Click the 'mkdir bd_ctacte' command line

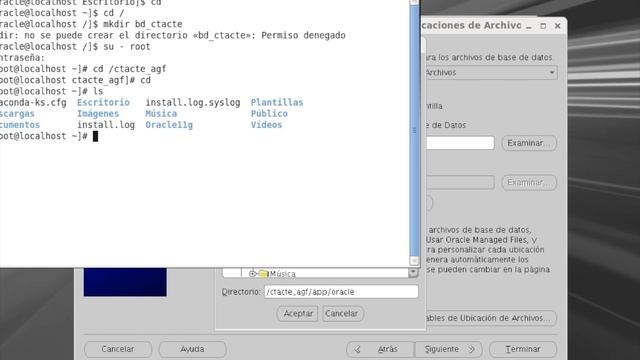(x=91, y=24)
